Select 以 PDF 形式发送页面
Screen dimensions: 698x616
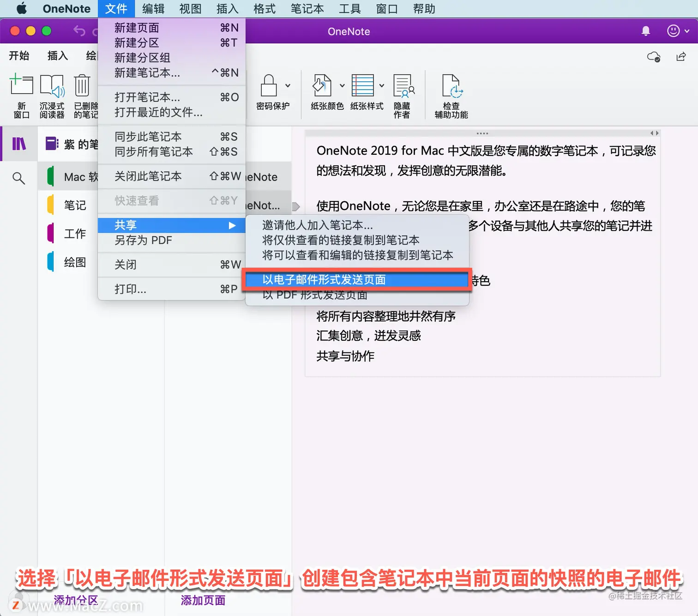[x=357, y=295]
